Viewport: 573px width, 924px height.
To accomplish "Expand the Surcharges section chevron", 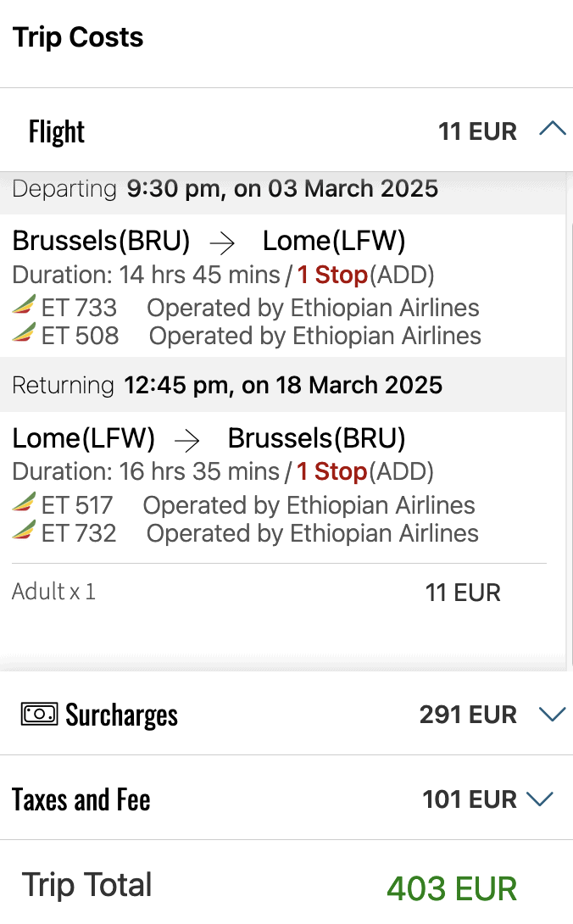I will [x=552, y=715].
